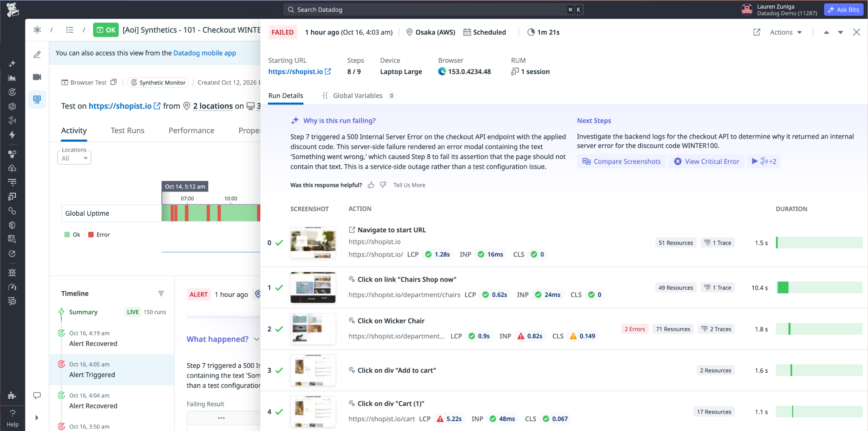
Task: Click Tell Us More link
Action: pos(409,185)
